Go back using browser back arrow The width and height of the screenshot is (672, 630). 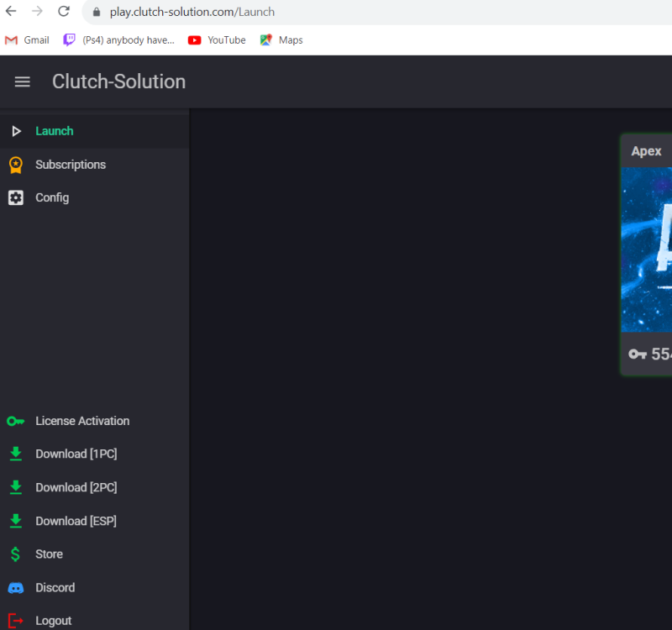pyautogui.click(x=11, y=12)
